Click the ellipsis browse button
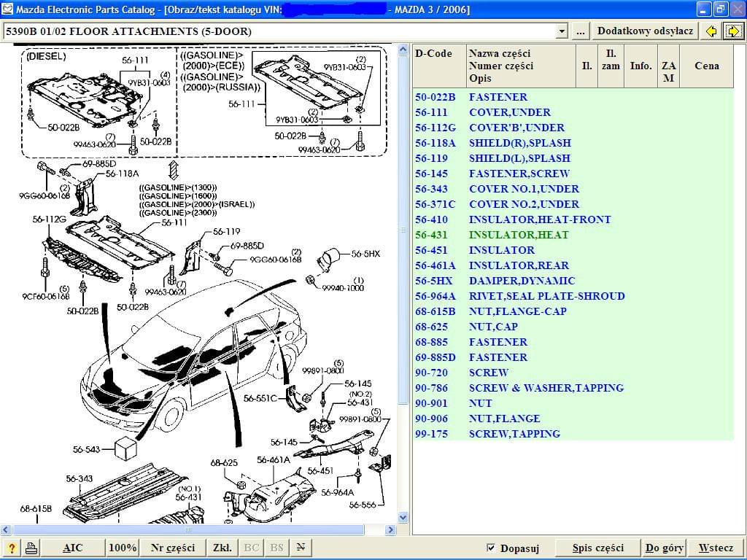Image resolution: width=747 pixels, height=560 pixels. pyautogui.click(x=580, y=31)
